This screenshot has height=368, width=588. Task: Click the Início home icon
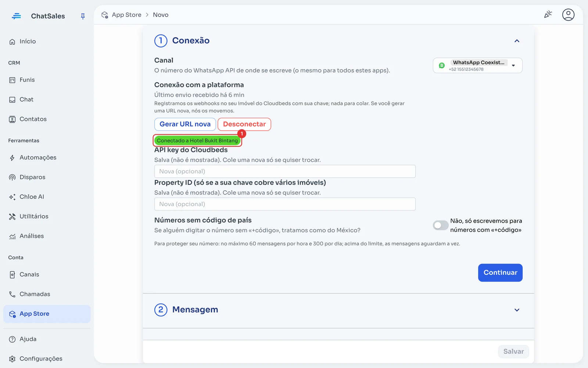[12, 42]
